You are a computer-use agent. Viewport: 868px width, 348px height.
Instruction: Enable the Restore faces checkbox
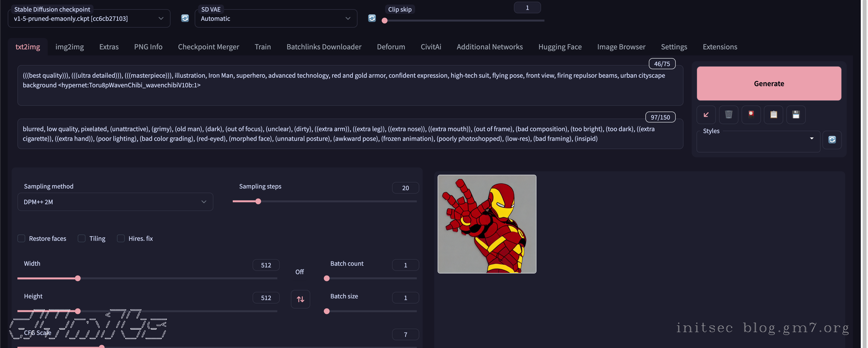click(x=21, y=238)
